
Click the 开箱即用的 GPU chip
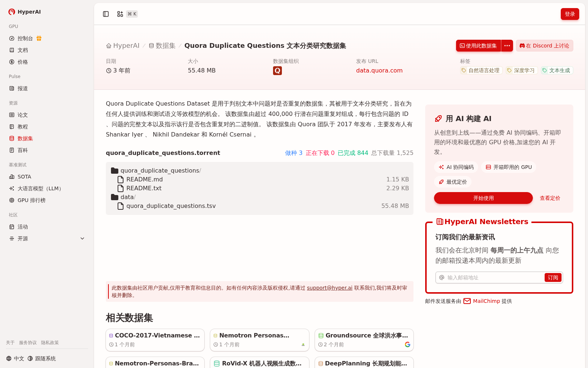click(509, 167)
